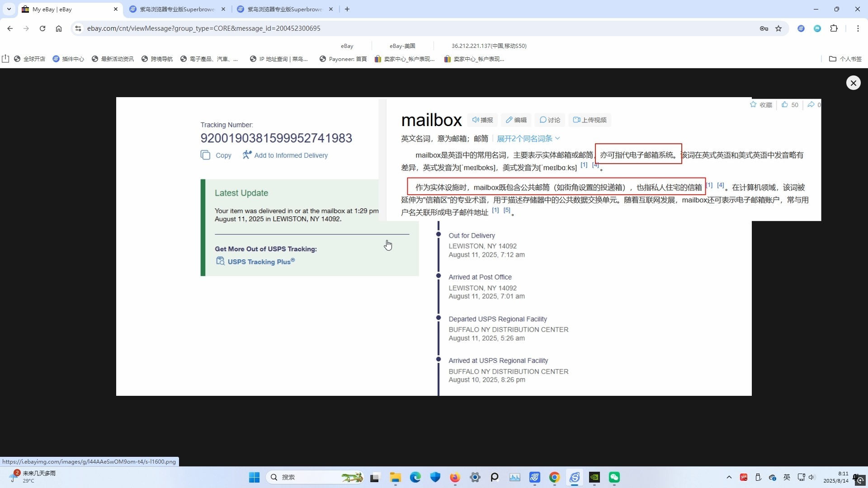Switch to the second browser tab 紫鸟浏览器专业版

177,9
